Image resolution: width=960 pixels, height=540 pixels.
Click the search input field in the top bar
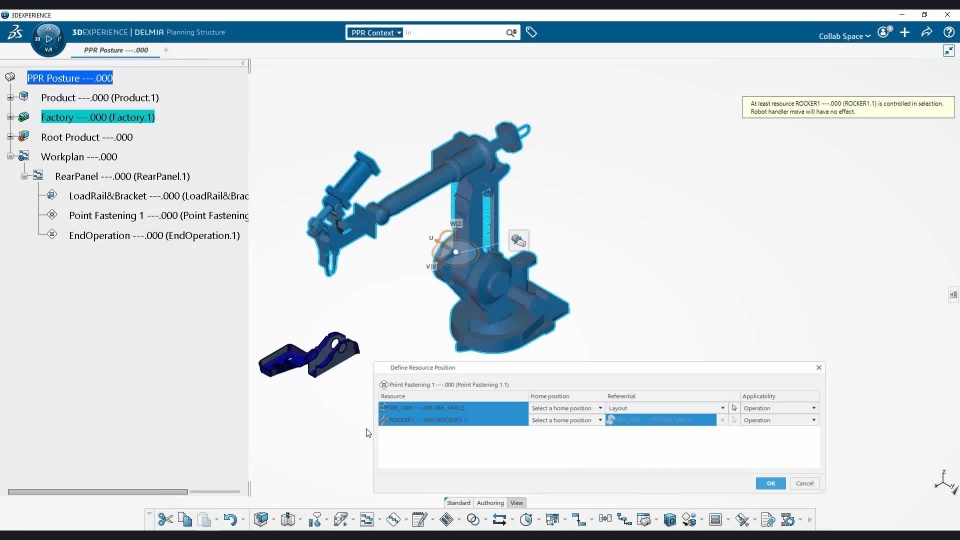454,32
